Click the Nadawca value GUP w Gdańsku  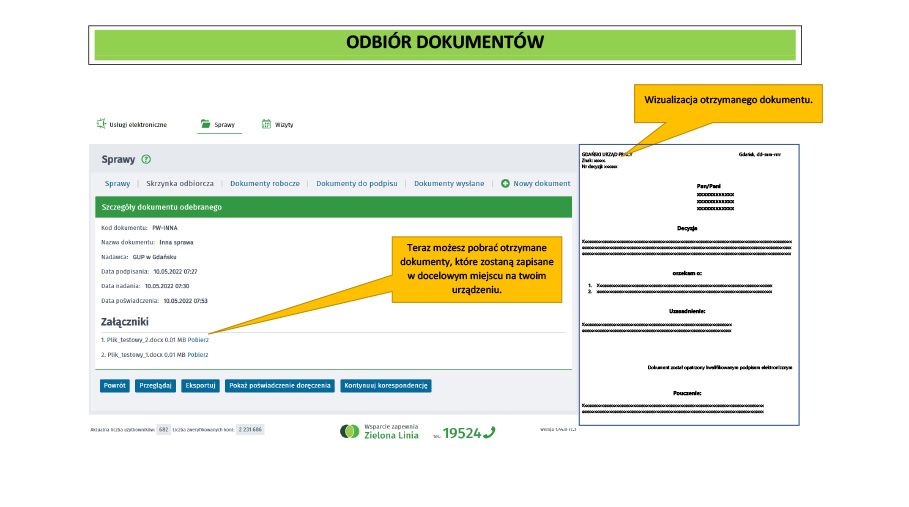coord(154,257)
